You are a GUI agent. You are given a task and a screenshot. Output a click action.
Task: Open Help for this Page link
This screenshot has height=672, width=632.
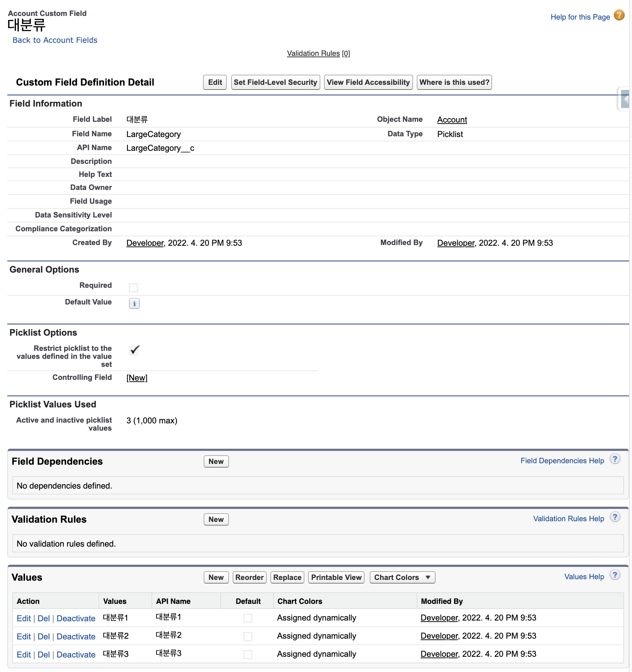[580, 17]
